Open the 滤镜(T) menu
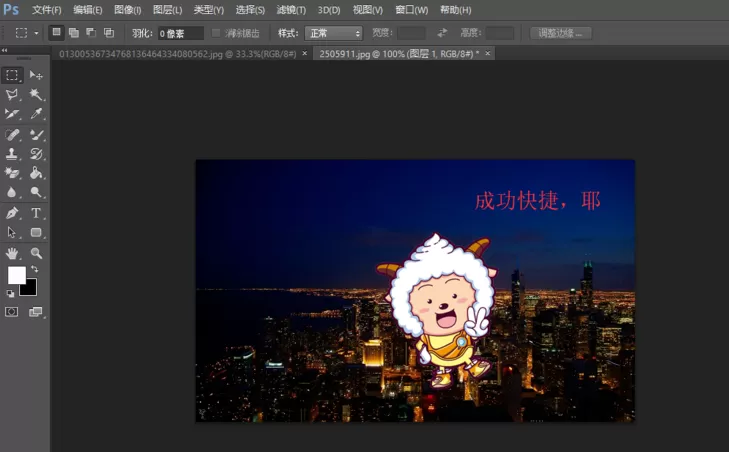729x452 pixels. click(291, 10)
